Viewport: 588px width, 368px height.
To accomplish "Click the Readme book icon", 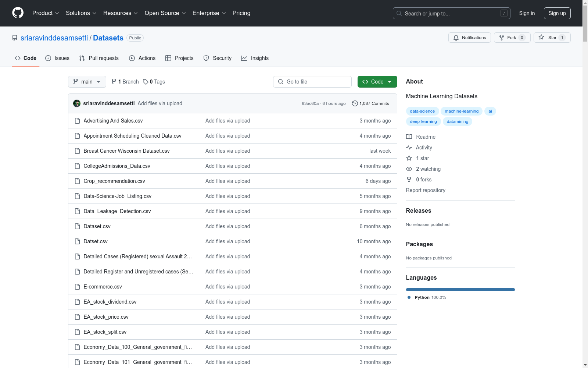I will tap(409, 137).
